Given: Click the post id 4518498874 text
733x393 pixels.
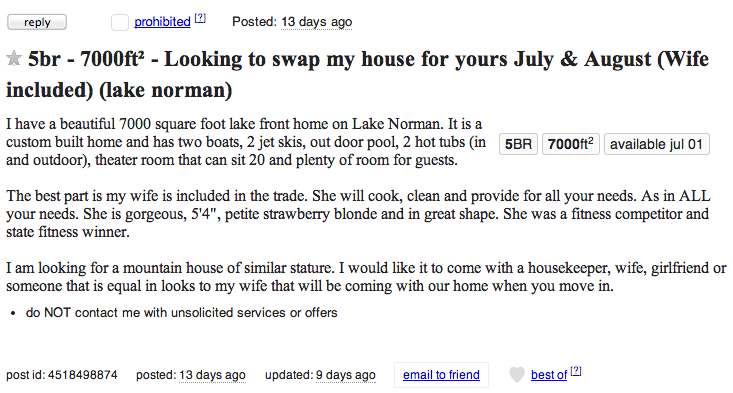Looking at the screenshot, I should point(62,375).
